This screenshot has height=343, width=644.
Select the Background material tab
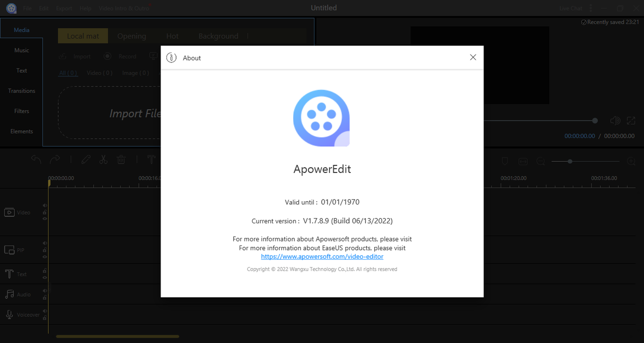point(218,36)
